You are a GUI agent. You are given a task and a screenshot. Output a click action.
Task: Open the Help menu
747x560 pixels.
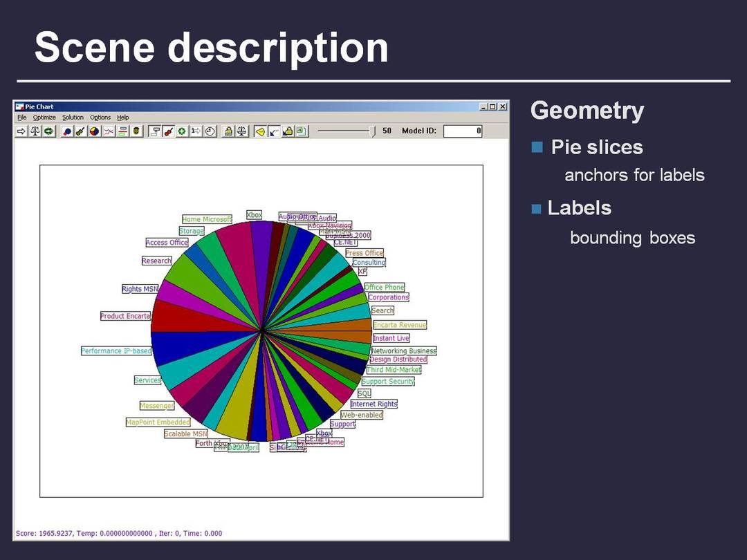[123, 117]
